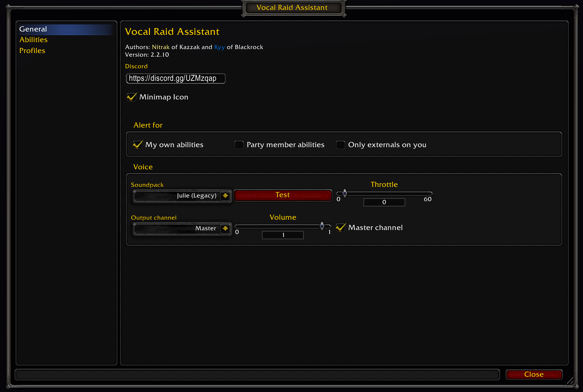This screenshot has width=583, height=392.
Task: Disable the Master channel checkbox
Action: 341,228
